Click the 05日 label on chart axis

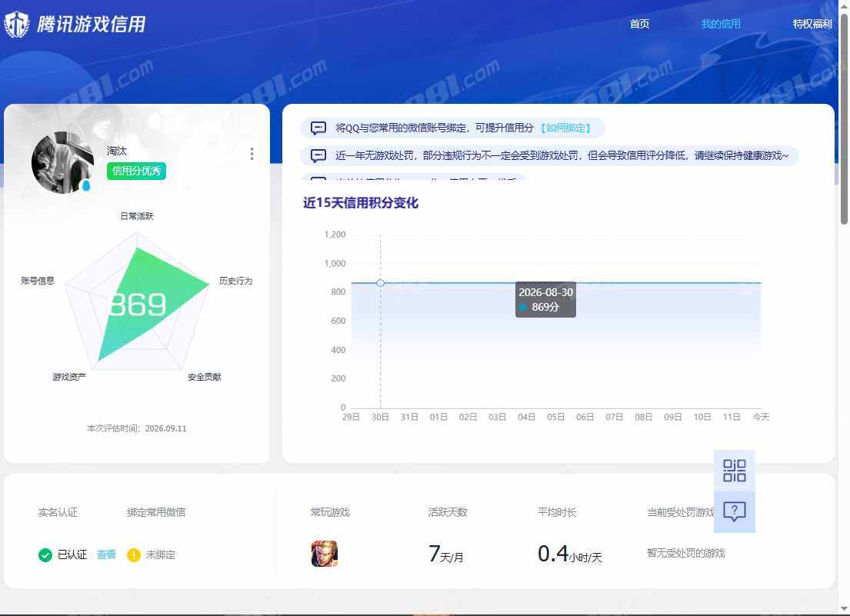(x=555, y=417)
